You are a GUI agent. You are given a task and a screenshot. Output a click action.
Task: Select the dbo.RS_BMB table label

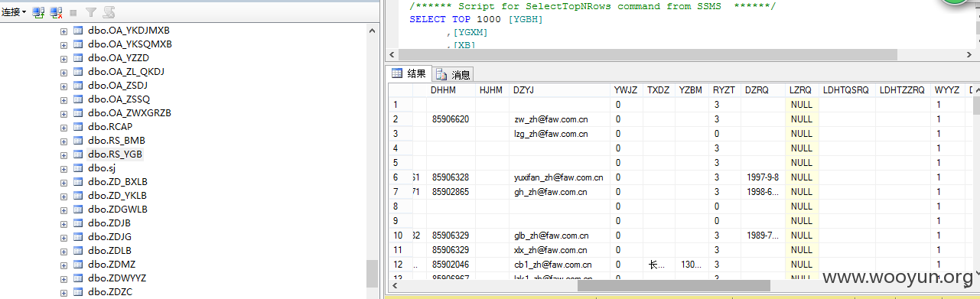pos(116,141)
